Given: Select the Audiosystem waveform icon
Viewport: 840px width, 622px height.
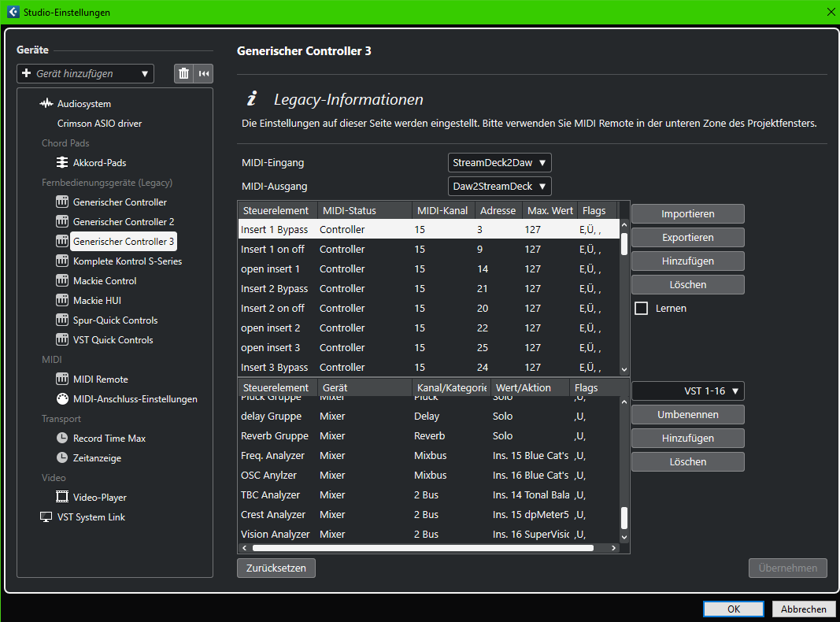Looking at the screenshot, I should coord(46,104).
